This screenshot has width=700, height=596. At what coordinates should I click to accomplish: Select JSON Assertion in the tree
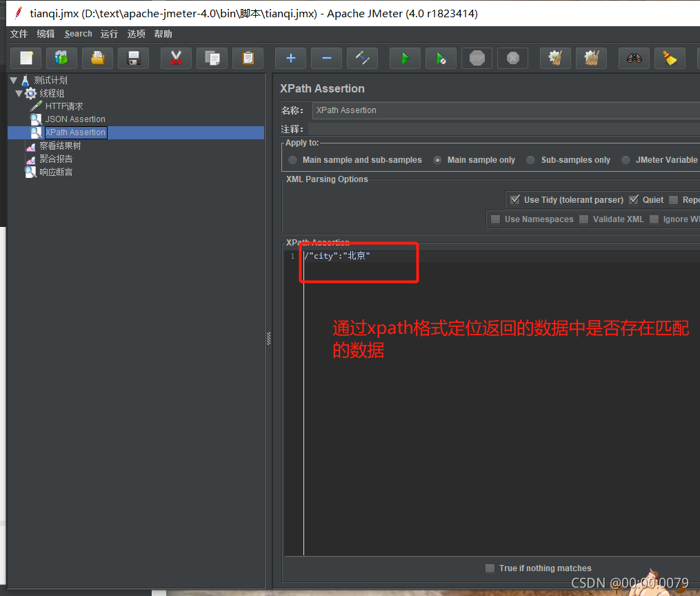pyautogui.click(x=75, y=119)
